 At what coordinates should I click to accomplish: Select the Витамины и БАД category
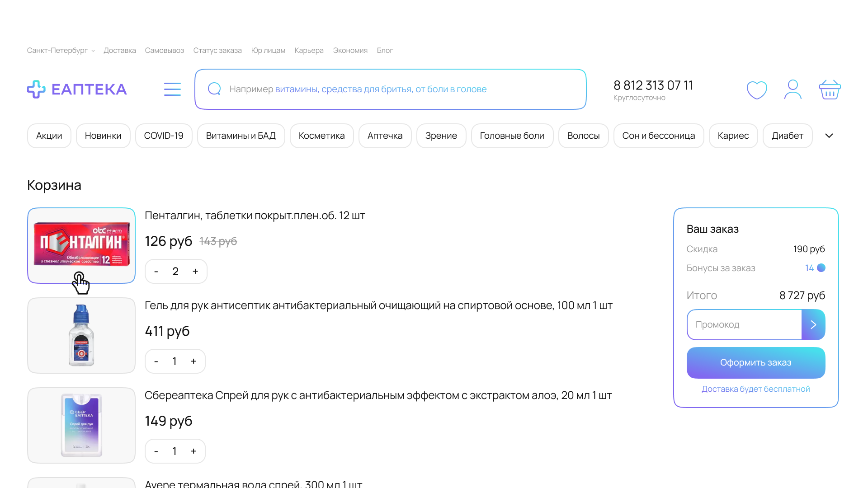[241, 136]
